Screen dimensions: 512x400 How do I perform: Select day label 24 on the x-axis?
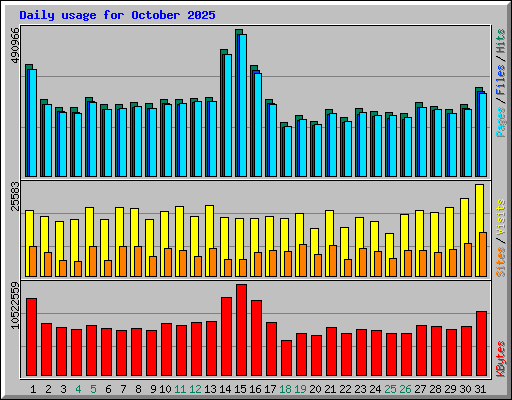[x=375, y=389]
